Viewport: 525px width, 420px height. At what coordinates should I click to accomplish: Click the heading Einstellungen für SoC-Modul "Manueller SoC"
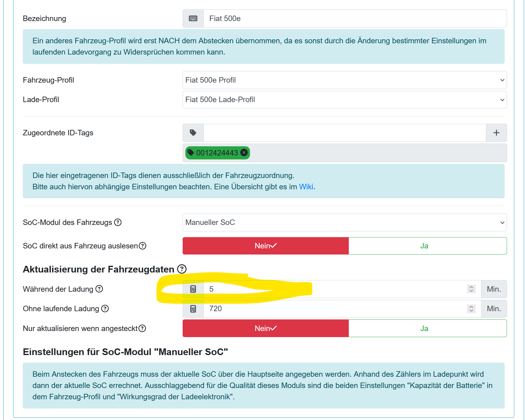pos(125,352)
